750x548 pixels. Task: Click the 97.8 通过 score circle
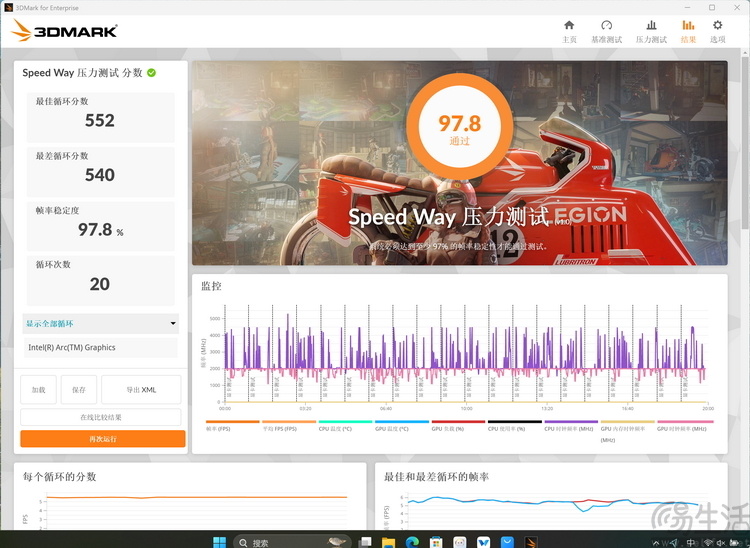[x=460, y=126]
